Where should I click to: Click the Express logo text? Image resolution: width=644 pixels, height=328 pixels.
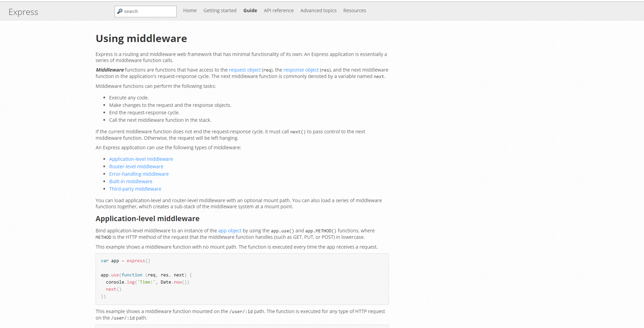23,12
